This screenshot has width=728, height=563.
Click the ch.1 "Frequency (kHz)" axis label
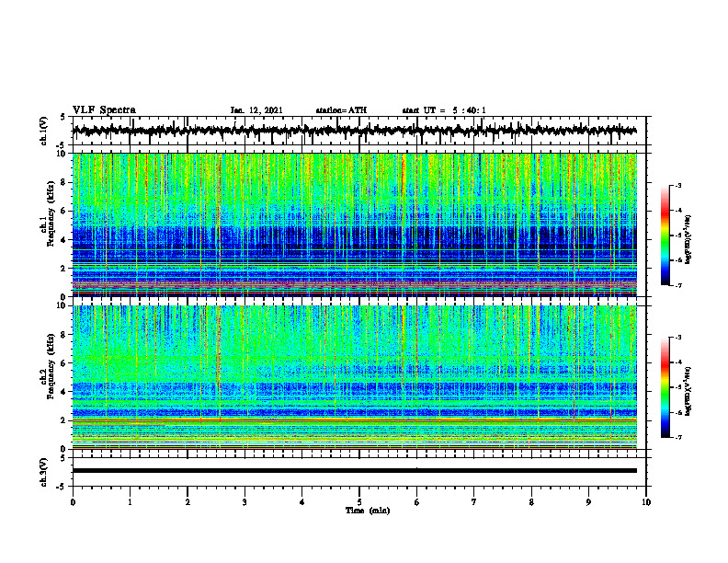[51, 213]
